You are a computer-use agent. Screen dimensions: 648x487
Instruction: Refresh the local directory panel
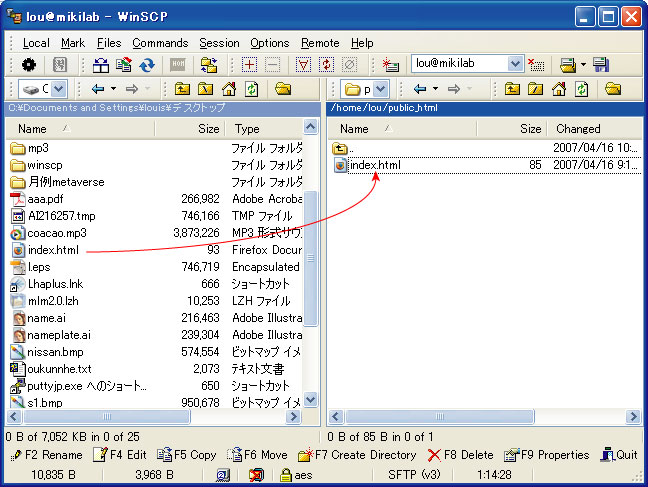point(252,89)
